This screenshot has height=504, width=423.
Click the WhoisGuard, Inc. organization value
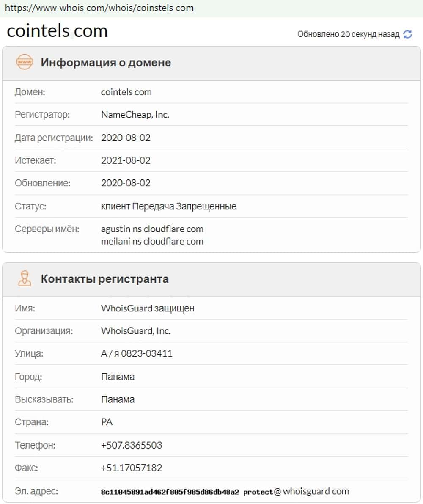tap(136, 331)
